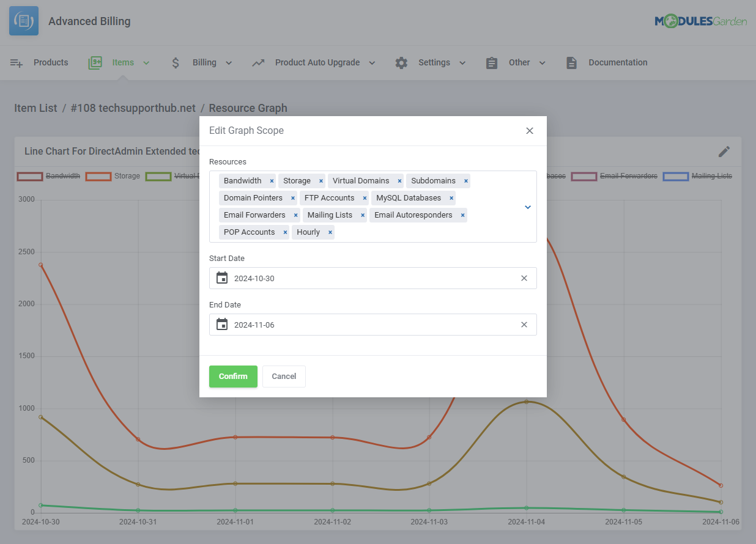The width and height of the screenshot is (756, 544).
Task: Select the Billing dollar icon
Action: tap(175, 62)
